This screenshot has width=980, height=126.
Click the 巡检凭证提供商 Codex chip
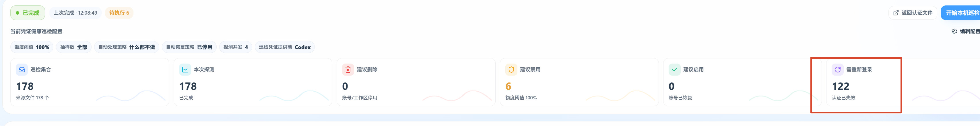point(285,47)
